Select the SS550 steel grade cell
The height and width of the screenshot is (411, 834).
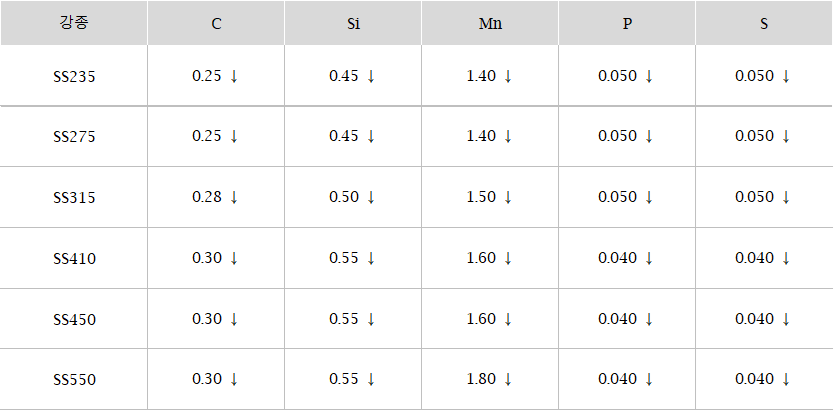pyautogui.click(x=74, y=380)
